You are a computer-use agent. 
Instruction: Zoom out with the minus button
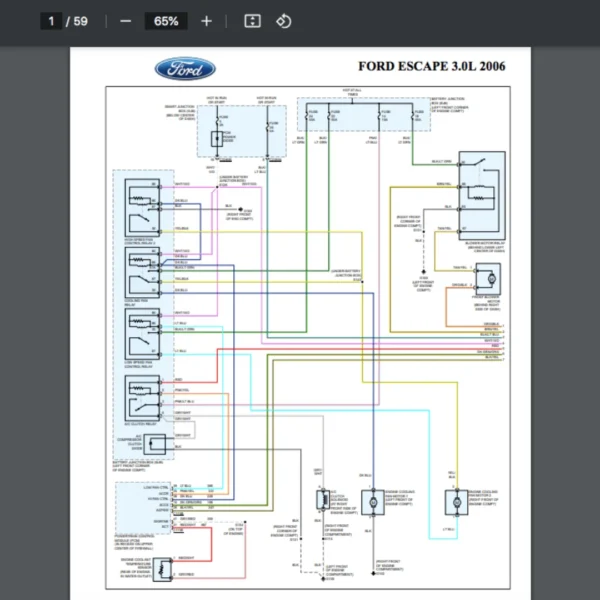(126, 21)
